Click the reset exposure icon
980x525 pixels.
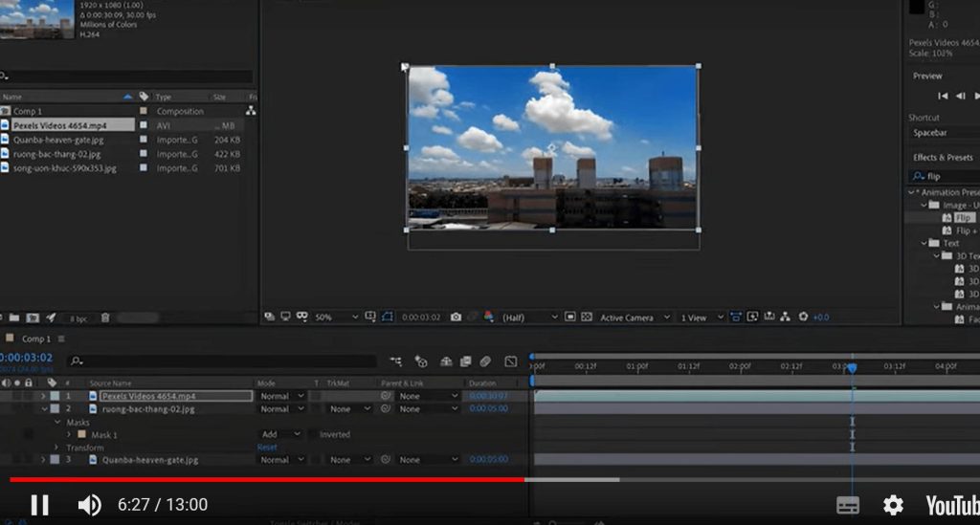pos(803,317)
